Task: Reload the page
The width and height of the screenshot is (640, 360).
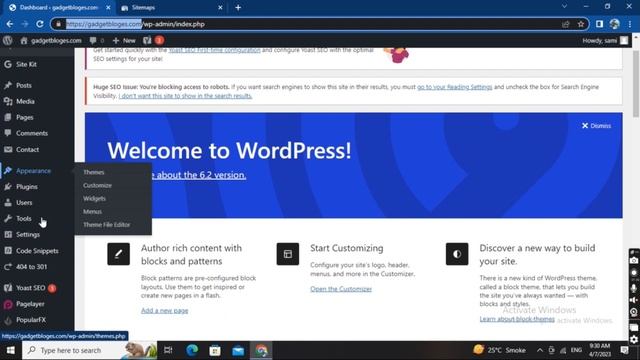Action: point(40,24)
